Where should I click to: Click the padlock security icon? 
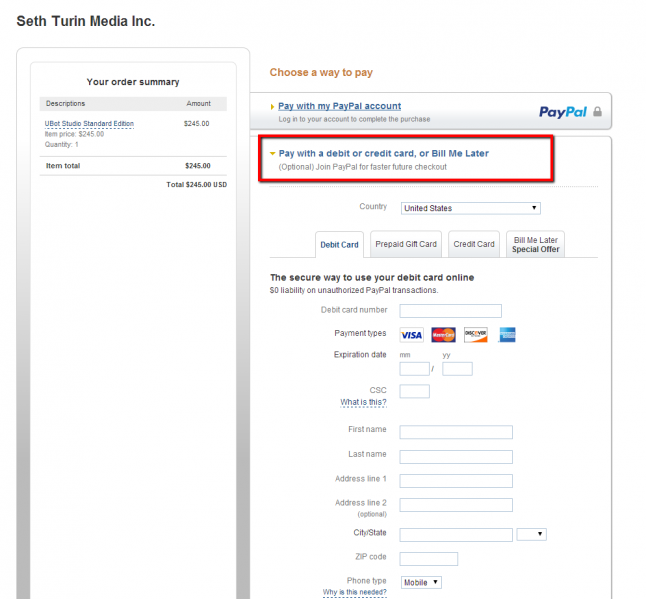click(x=597, y=111)
